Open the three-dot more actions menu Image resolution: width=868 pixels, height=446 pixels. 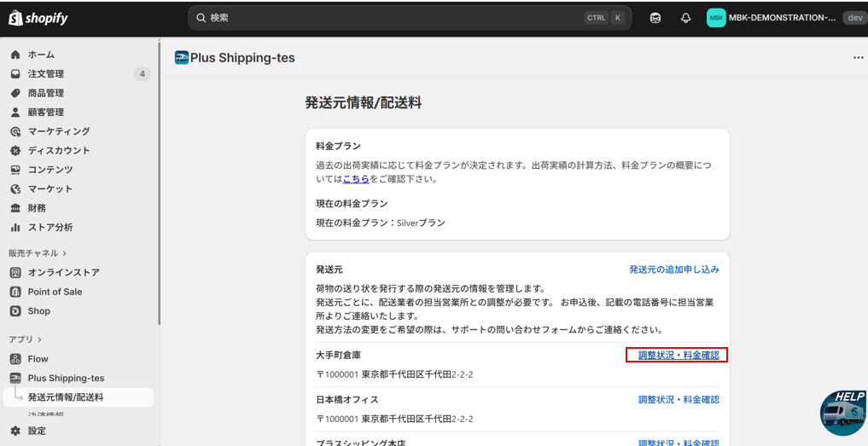(x=858, y=57)
